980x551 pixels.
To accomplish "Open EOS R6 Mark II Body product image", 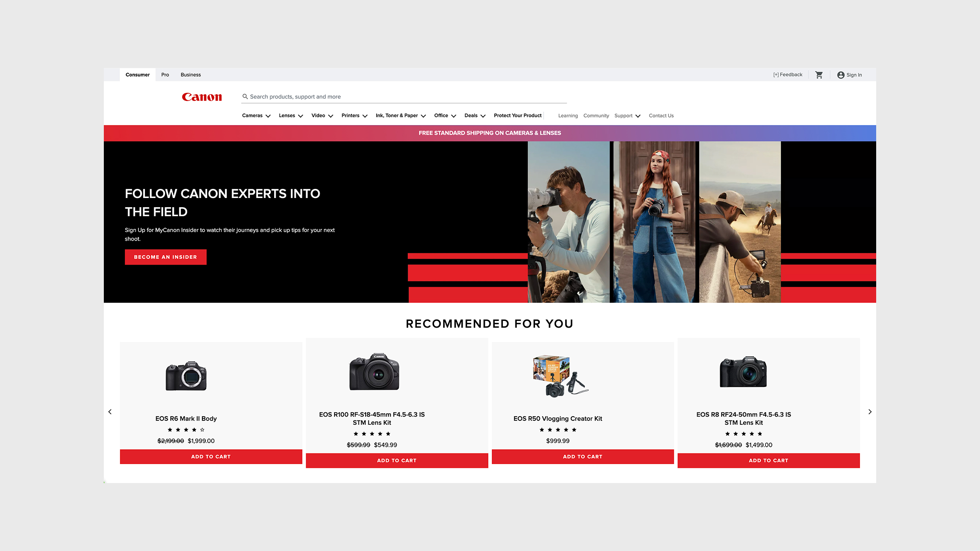I will click(186, 376).
